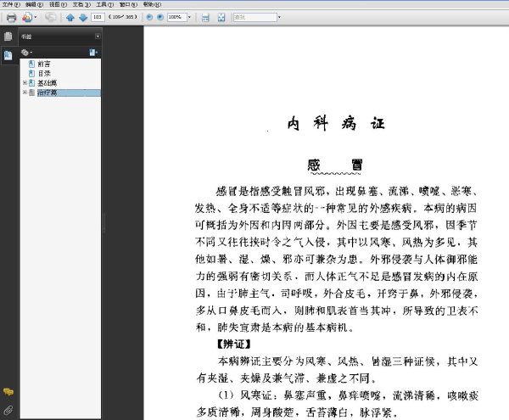Click the 内科病证 chapter heading
The width and height of the screenshot is (509, 420).
tap(336, 123)
